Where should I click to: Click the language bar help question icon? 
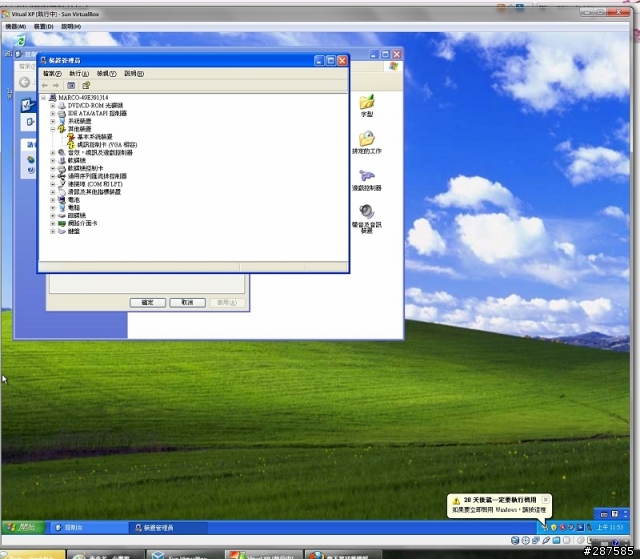(x=615, y=514)
